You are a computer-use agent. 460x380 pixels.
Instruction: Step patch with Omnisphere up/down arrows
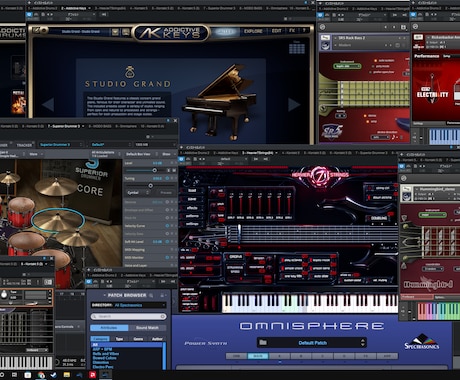363,343
